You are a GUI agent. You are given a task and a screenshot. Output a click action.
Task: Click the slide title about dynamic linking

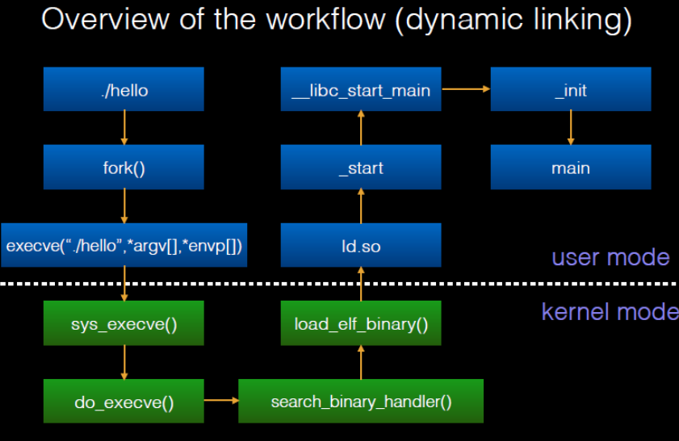pos(337,22)
